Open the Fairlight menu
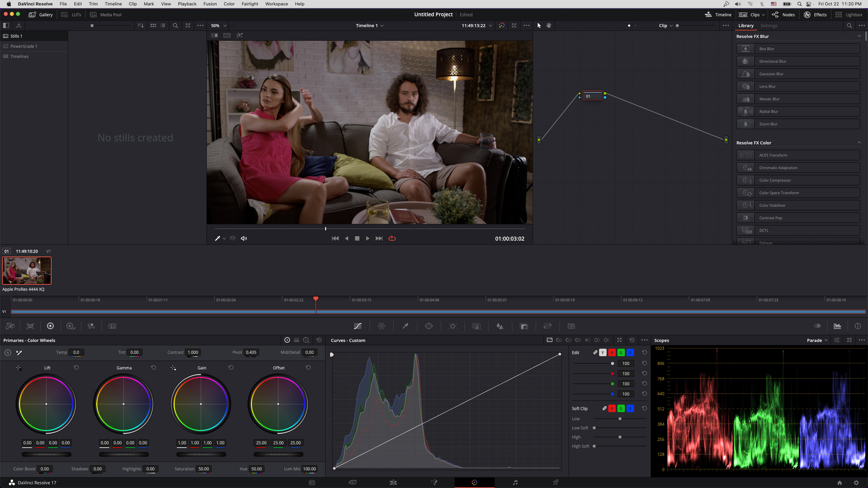 250,4
